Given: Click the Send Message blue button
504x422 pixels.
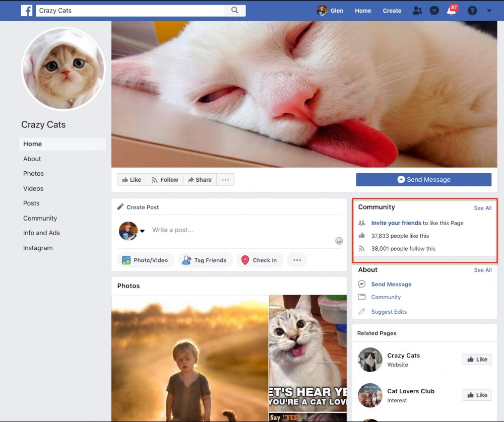Looking at the screenshot, I should [424, 180].
